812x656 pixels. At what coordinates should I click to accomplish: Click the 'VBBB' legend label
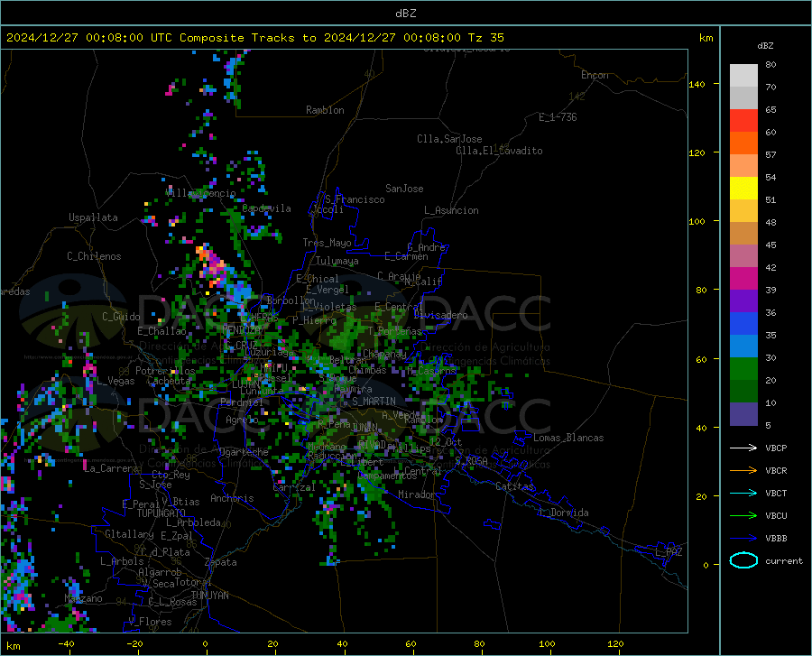[776, 539]
